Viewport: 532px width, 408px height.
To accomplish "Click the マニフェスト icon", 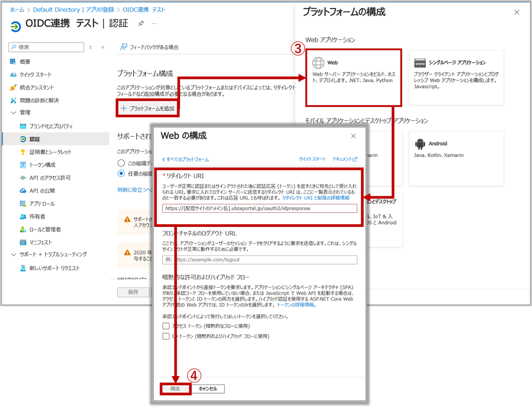I will pyautogui.click(x=23, y=242).
